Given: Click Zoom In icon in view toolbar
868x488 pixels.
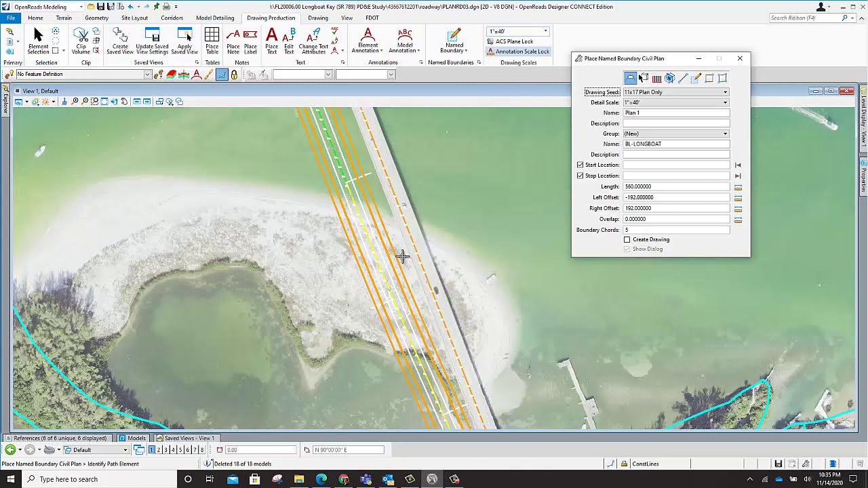Looking at the screenshot, I should [75, 102].
